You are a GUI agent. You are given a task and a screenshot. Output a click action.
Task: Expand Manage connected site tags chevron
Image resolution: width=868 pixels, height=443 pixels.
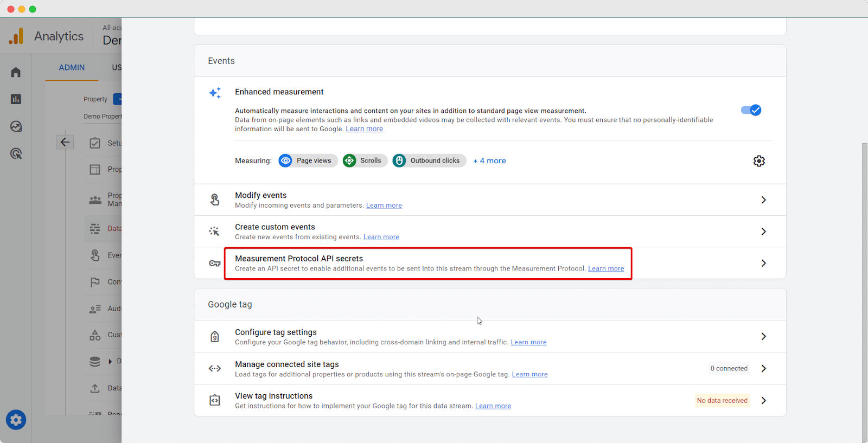(x=763, y=368)
